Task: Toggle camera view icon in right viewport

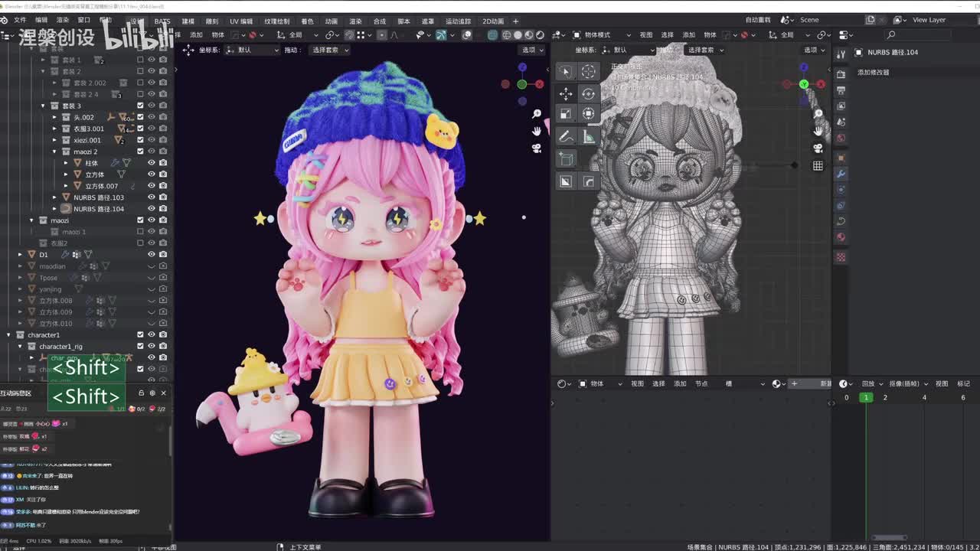Action: point(818,148)
